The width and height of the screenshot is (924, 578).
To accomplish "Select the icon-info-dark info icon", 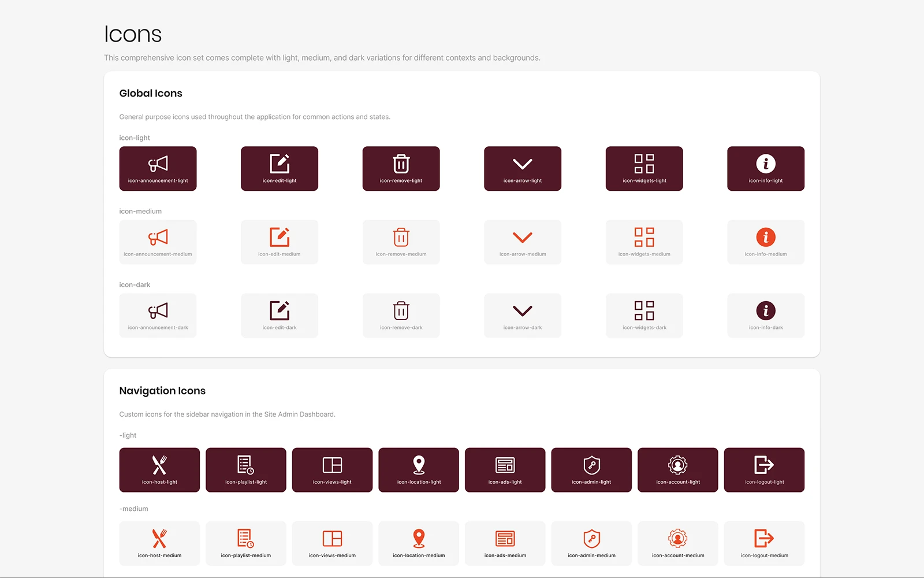I will [x=766, y=310].
